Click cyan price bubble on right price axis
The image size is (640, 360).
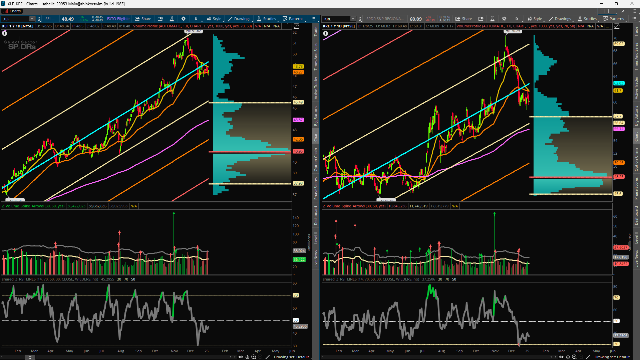(619, 83)
